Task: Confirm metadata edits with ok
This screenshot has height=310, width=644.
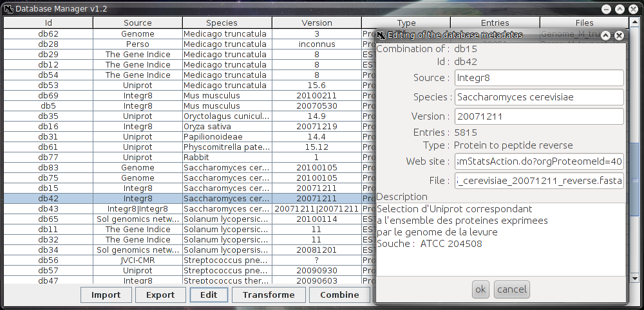Action: click(480, 289)
